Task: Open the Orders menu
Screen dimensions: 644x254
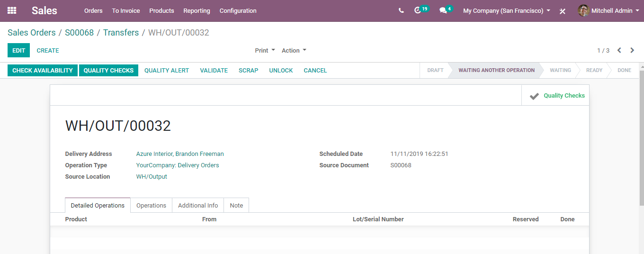Action: point(93,10)
